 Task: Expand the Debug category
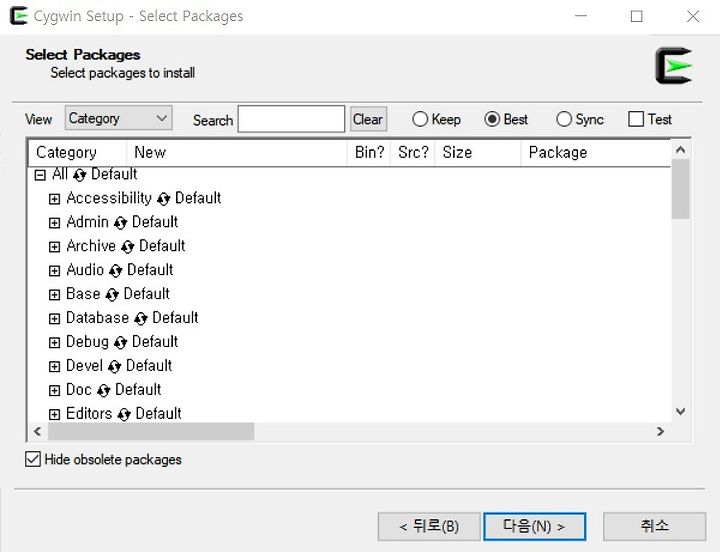pyautogui.click(x=54, y=342)
